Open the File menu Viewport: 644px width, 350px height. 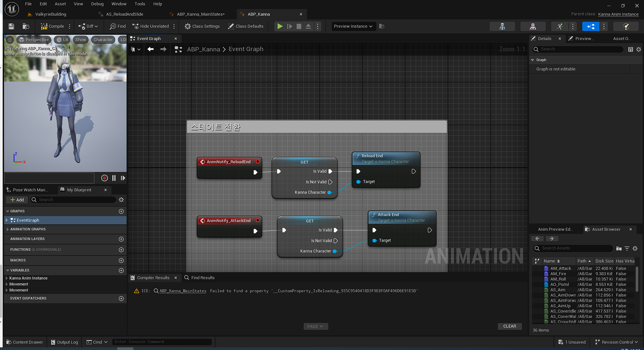[28, 4]
